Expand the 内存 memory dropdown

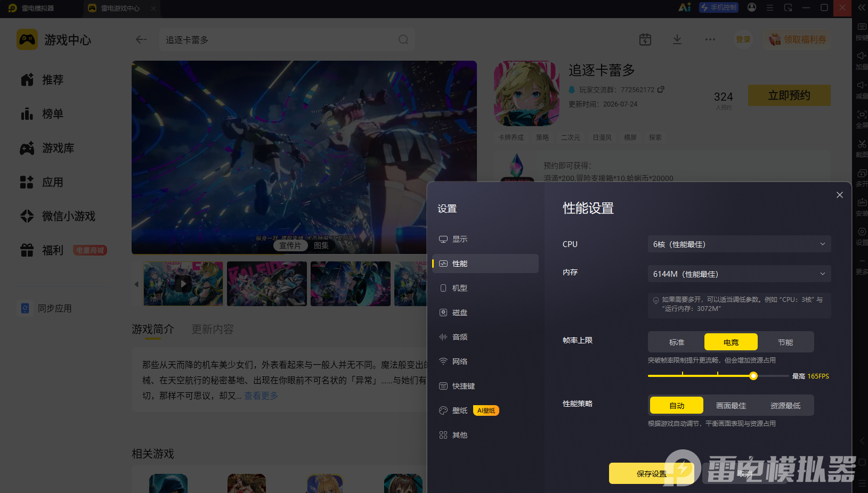click(x=739, y=274)
